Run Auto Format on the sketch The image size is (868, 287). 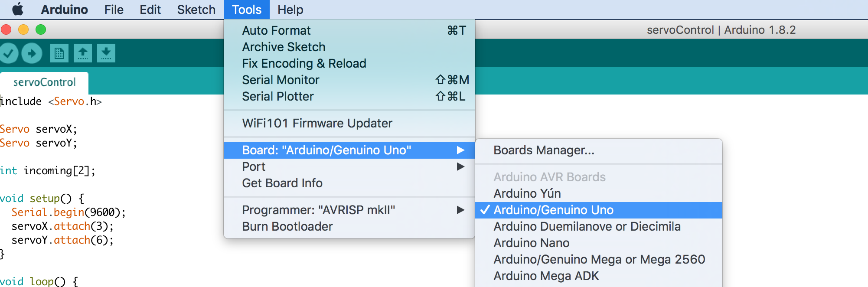[x=276, y=31]
